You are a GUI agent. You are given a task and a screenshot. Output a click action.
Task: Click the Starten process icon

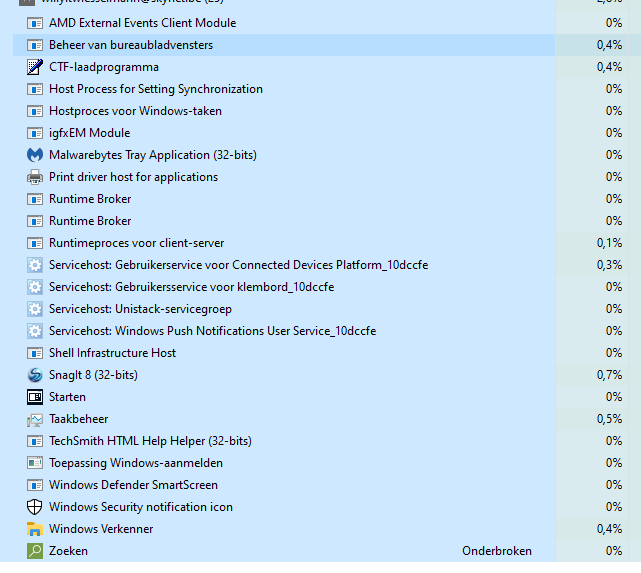coord(35,397)
